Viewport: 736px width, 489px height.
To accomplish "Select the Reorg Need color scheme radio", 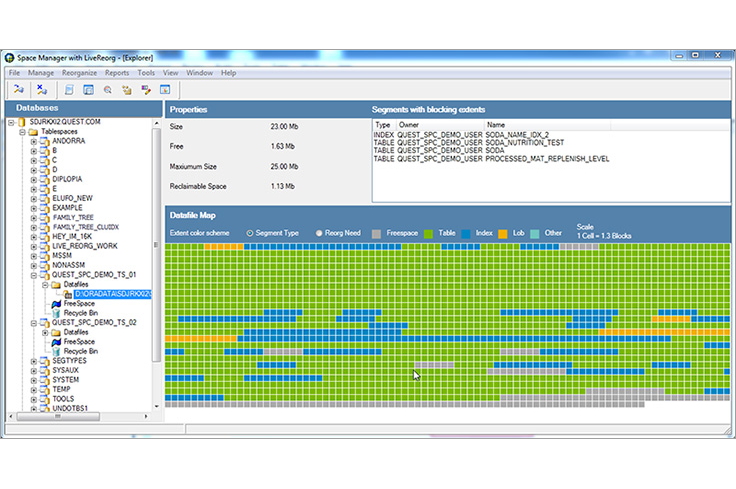I will point(319,233).
